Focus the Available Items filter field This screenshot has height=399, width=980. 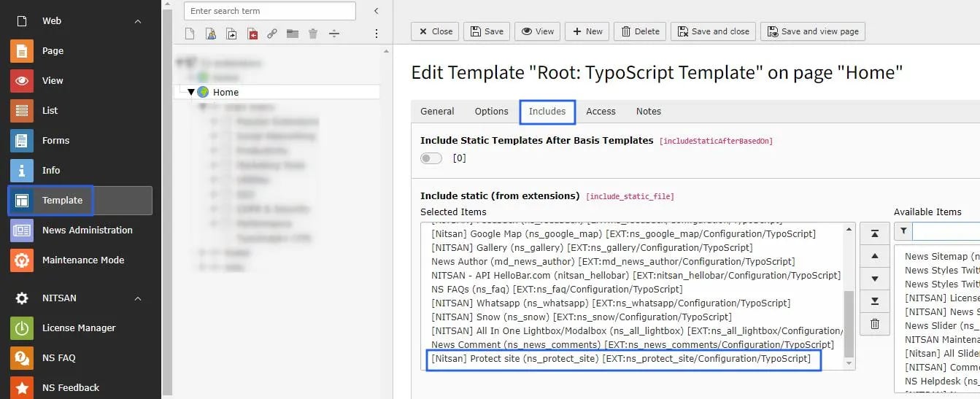click(x=946, y=231)
